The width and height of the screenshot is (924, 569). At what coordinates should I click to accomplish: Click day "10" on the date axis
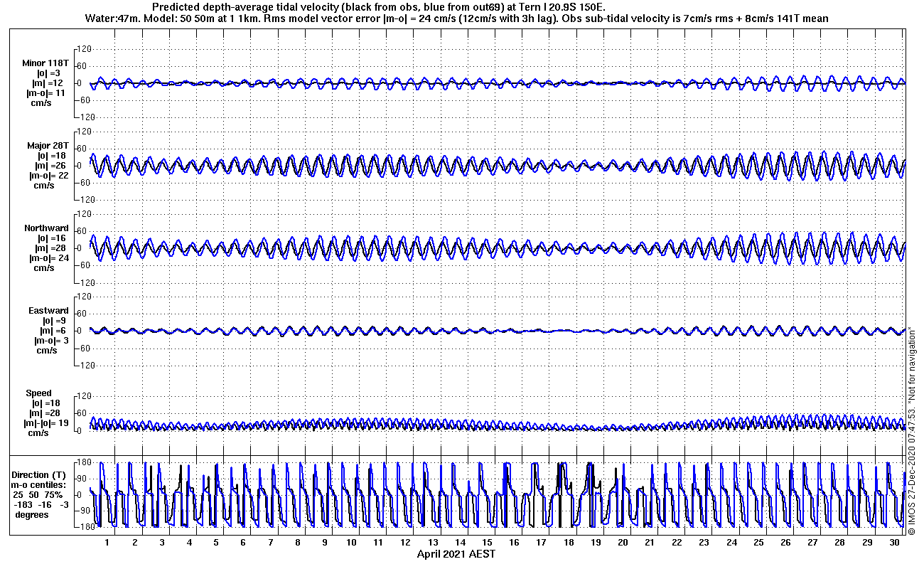pyautogui.click(x=351, y=543)
